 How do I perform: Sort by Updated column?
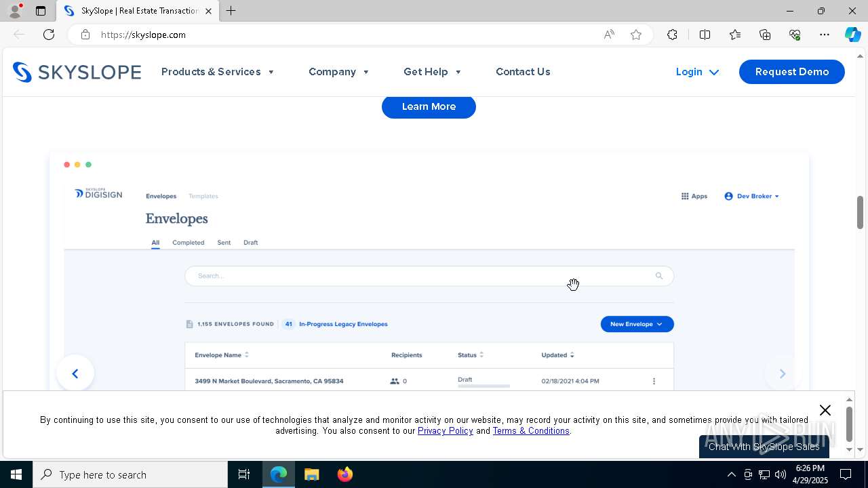click(x=557, y=355)
